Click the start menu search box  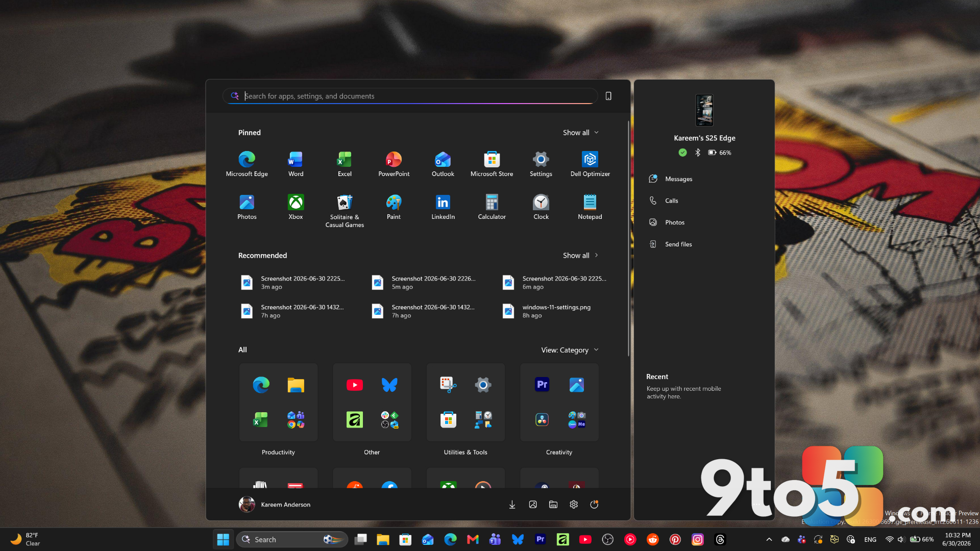point(410,96)
